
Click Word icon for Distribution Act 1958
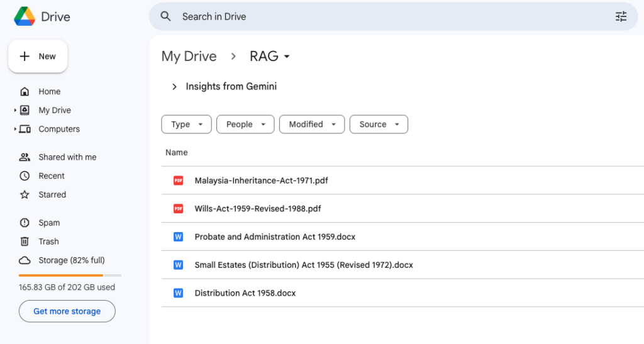click(x=178, y=293)
